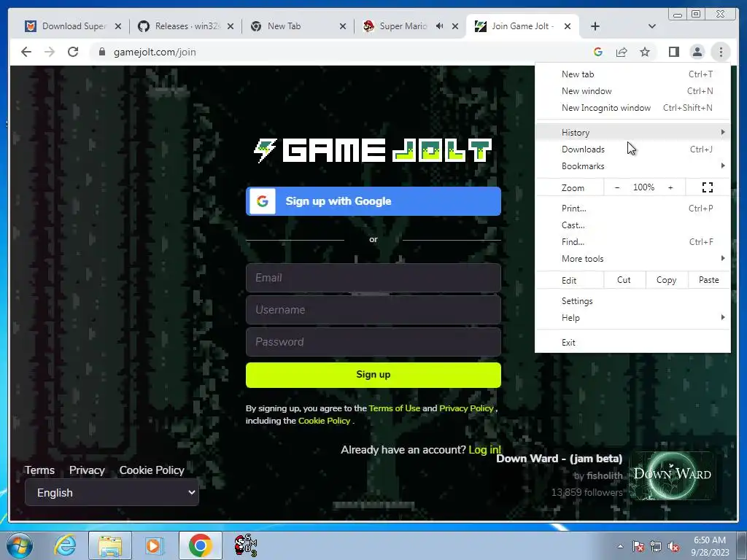Viewport: 747px width, 560px height.
Task: Click the green Sign up button
Action: click(x=373, y=375)
